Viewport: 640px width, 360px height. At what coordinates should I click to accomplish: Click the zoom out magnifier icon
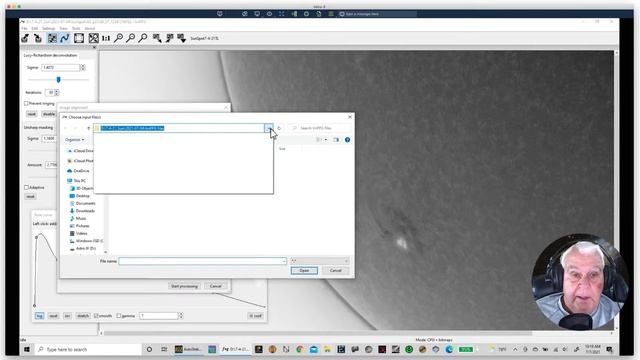click(131, 38)
